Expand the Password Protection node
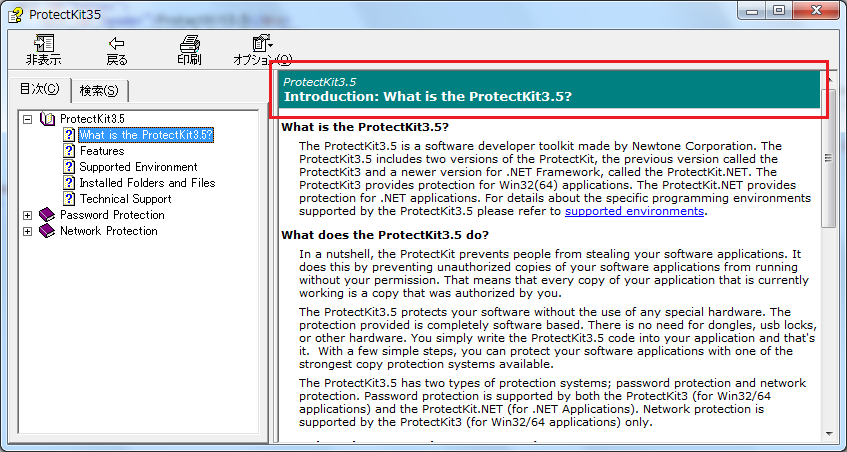This screenshot has width=847, height=452. click(28, 215)
